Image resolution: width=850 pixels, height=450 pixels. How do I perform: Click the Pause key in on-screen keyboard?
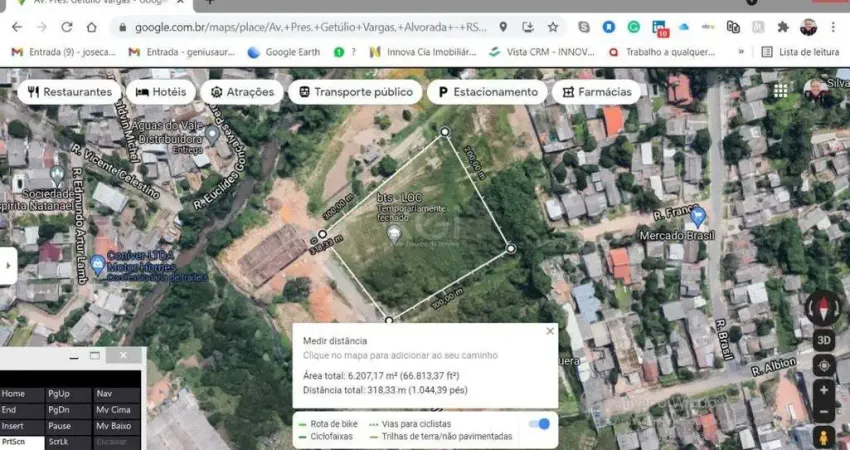(68, 426)
